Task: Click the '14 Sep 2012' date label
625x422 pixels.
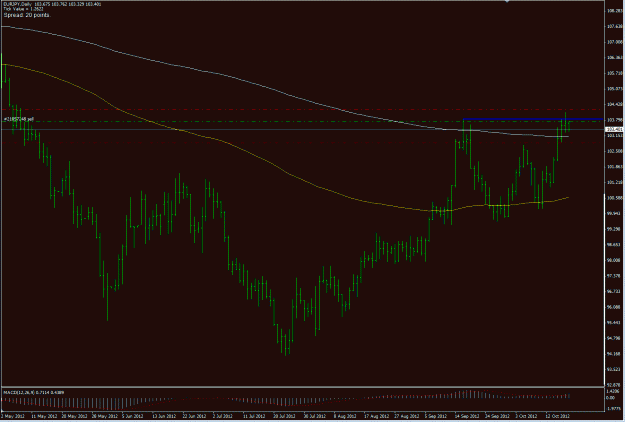Action: [467, 416]
